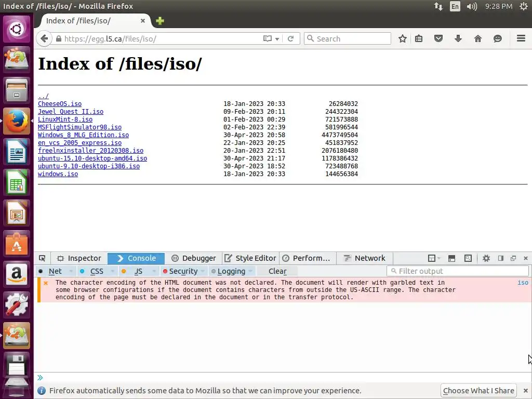
Task: Download CheeseOS.iso
Action: click(x=60, y=104)
